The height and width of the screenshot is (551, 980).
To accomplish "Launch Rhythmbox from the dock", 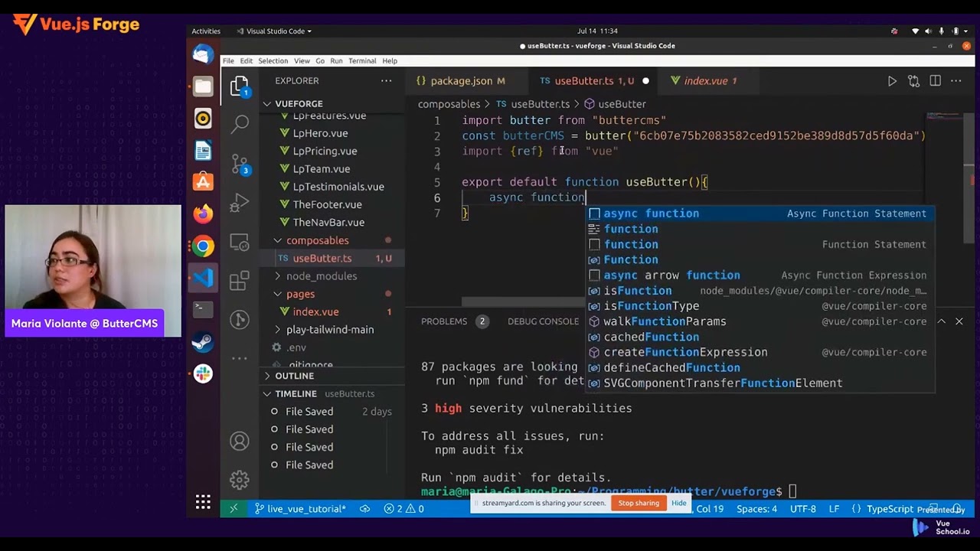I will 203,119.
